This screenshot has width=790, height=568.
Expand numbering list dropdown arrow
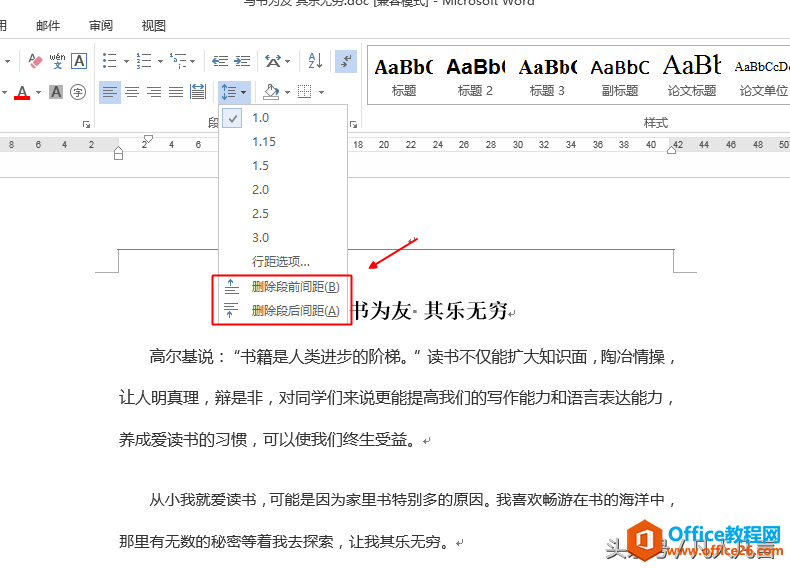[x=160, y=62]
